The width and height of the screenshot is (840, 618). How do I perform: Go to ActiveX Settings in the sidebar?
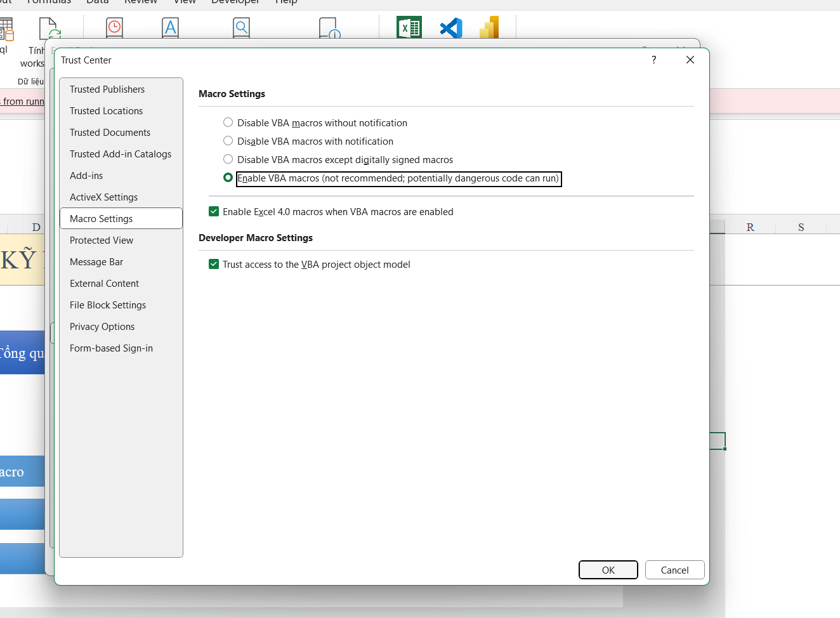[x=103, y=197]
